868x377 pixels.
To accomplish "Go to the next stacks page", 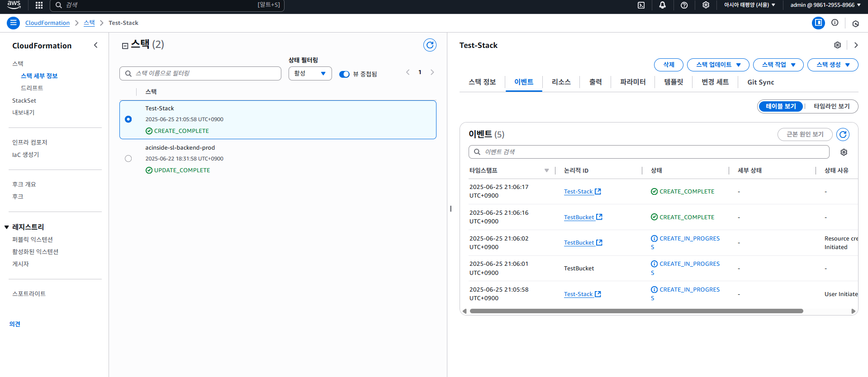I will click(432, 72).
